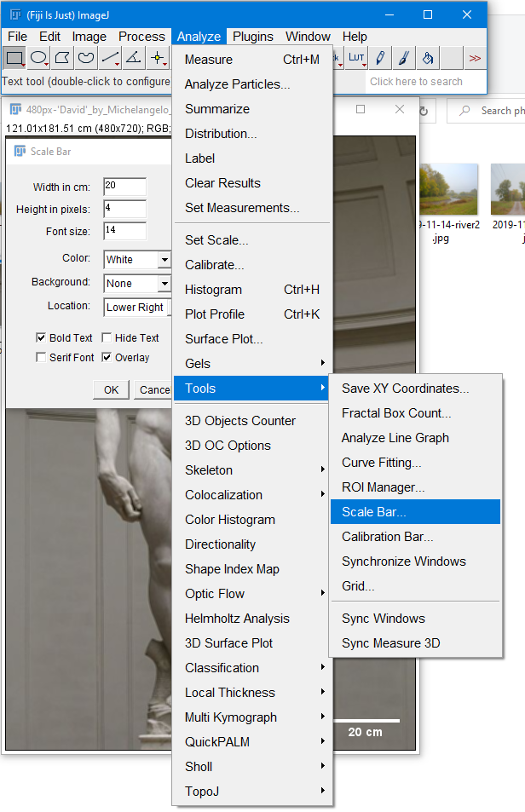Select the Flood Fill bucket tool
Image resolution: width=525 pixels, height=812 pixels.
428,58
